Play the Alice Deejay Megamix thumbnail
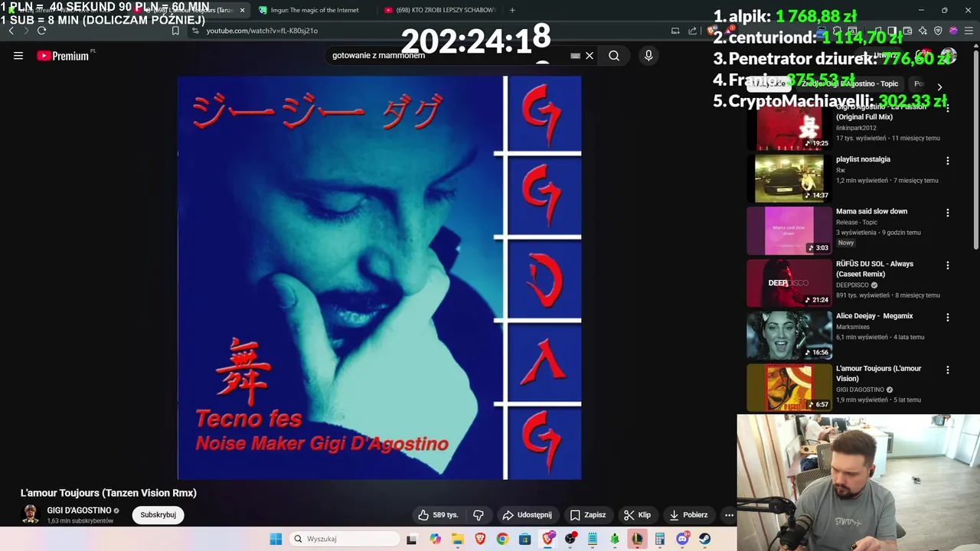The image size is (980, 551). pyautogui.click(x=789, y=335)
